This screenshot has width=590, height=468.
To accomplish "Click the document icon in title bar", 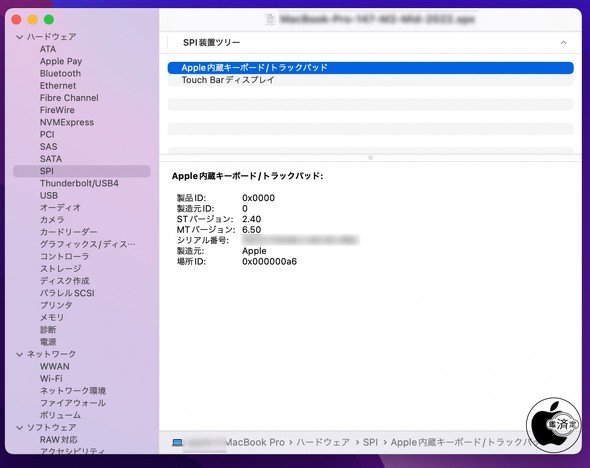I will tap(270, 19).
